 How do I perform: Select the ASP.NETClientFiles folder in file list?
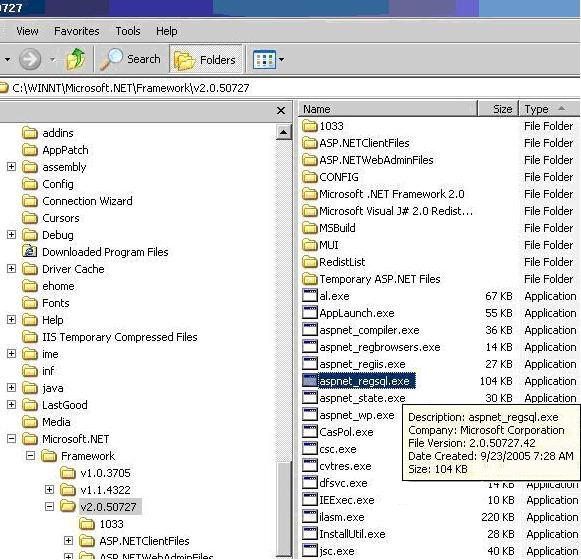(356, 143)
